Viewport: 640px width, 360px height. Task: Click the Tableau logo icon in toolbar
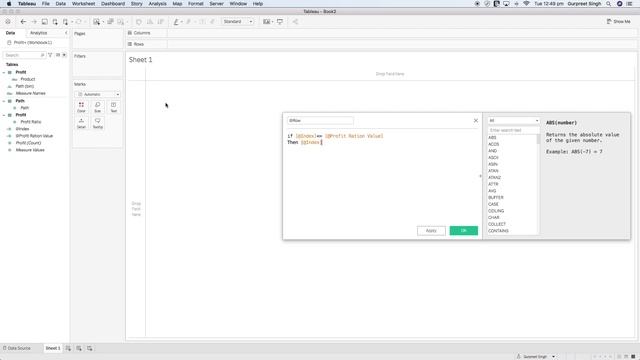8,22
